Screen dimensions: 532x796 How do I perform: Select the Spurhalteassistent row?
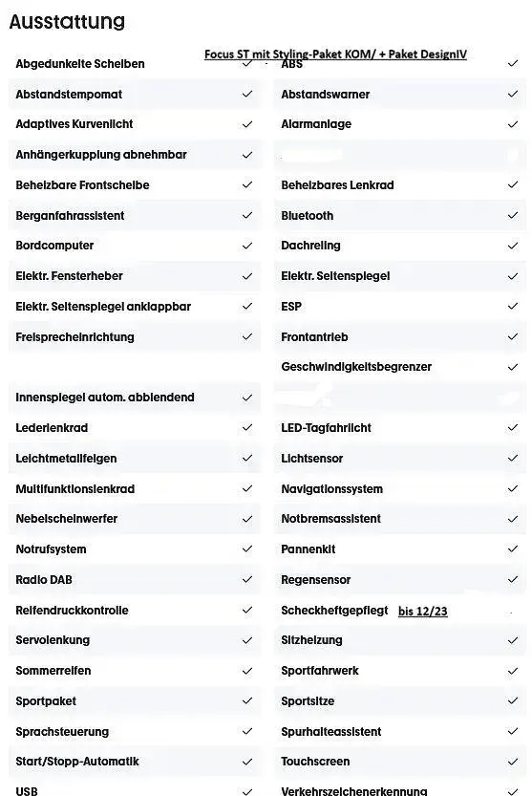[400, 731]
